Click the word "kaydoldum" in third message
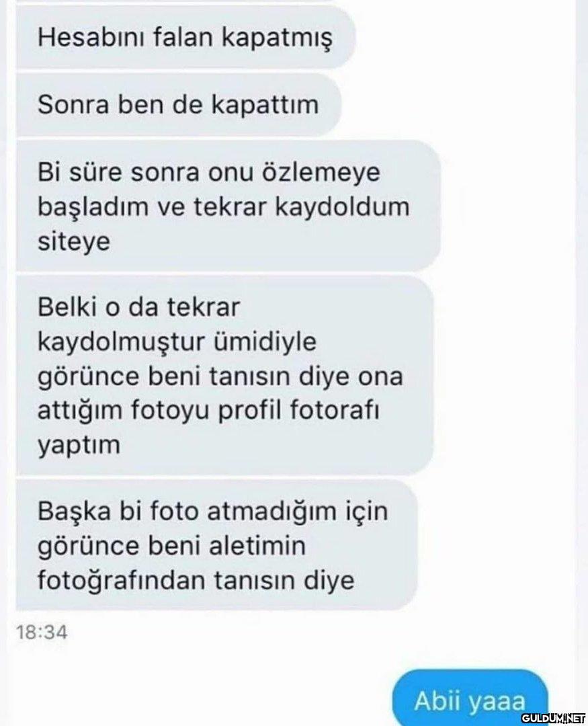 (x=343, y=206)
